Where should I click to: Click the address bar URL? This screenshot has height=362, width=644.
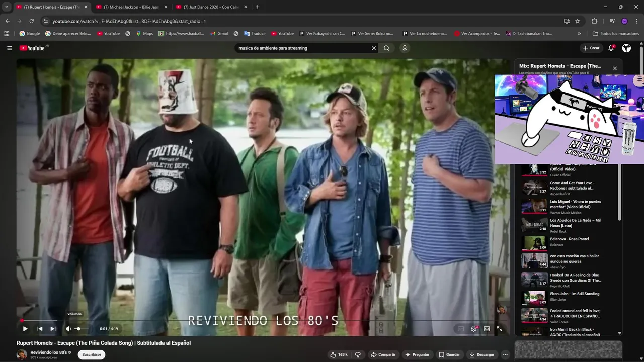(129, 21)
